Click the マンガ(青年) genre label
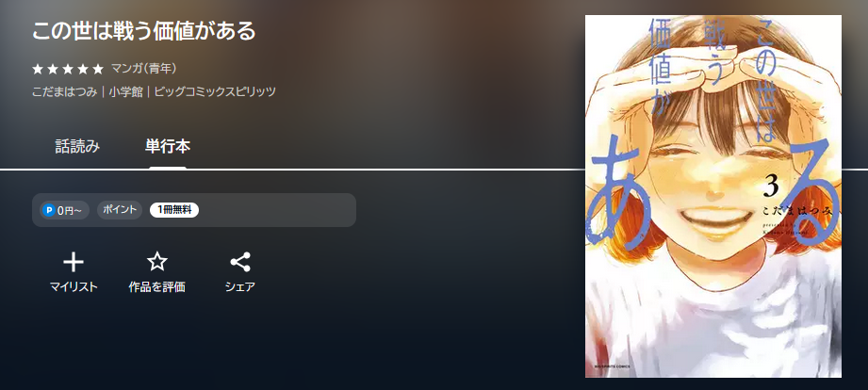 coord(144,69)
